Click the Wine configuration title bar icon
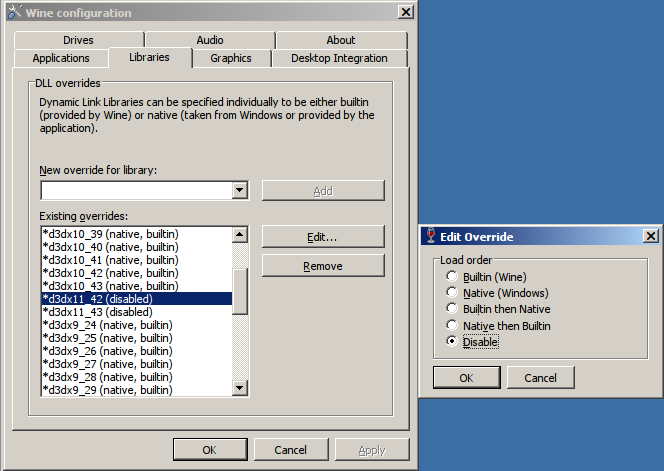664x471 pixels. [14, 12]
